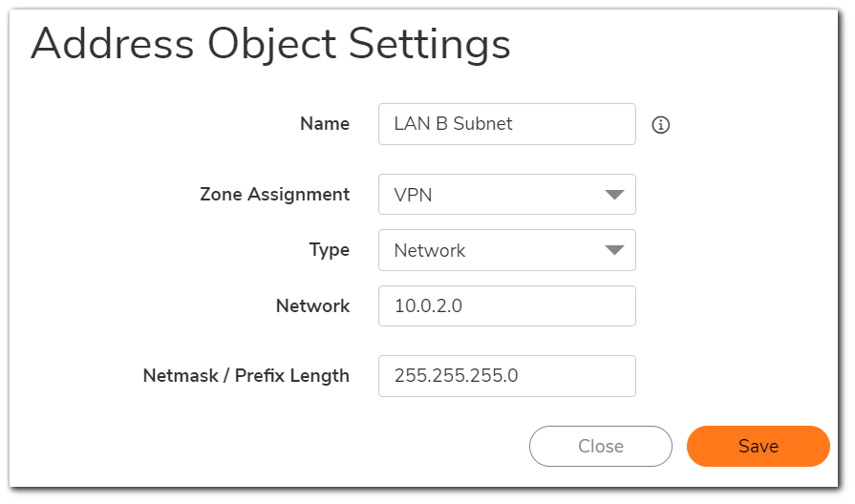Viewport: 855px width, 504px height.
Task: Dismiss the dialog with the Close button
Action: (600, 446)
